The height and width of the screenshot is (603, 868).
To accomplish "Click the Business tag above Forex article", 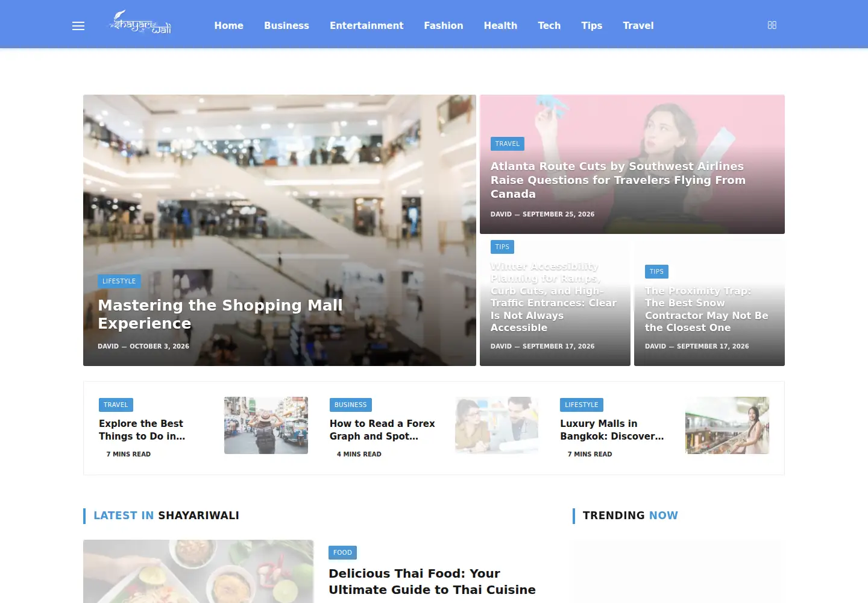I will click(x=351, y=405).
